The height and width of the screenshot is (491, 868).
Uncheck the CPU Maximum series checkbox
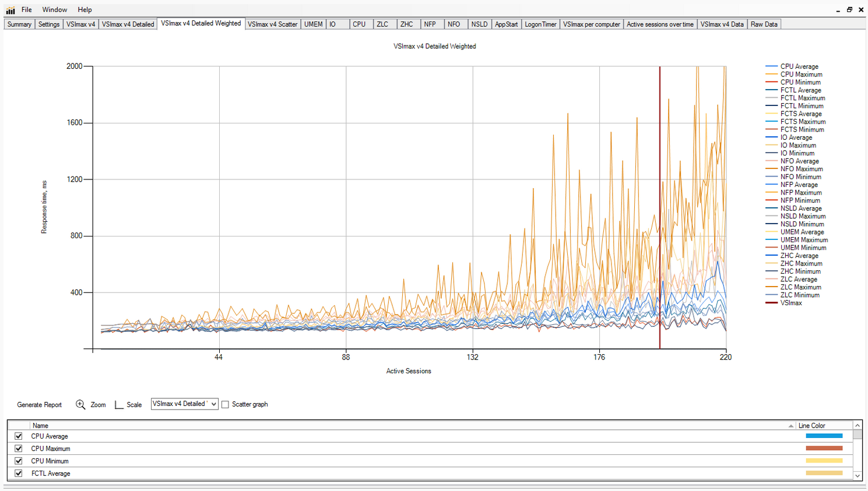tap(19, 448)
